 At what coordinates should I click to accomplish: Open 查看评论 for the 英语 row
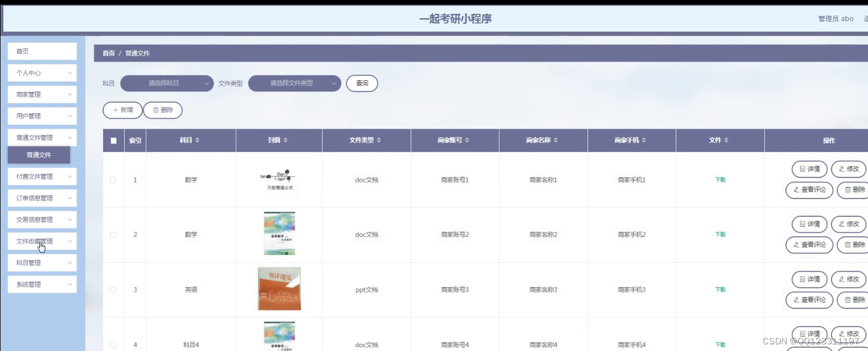[809, 300]
